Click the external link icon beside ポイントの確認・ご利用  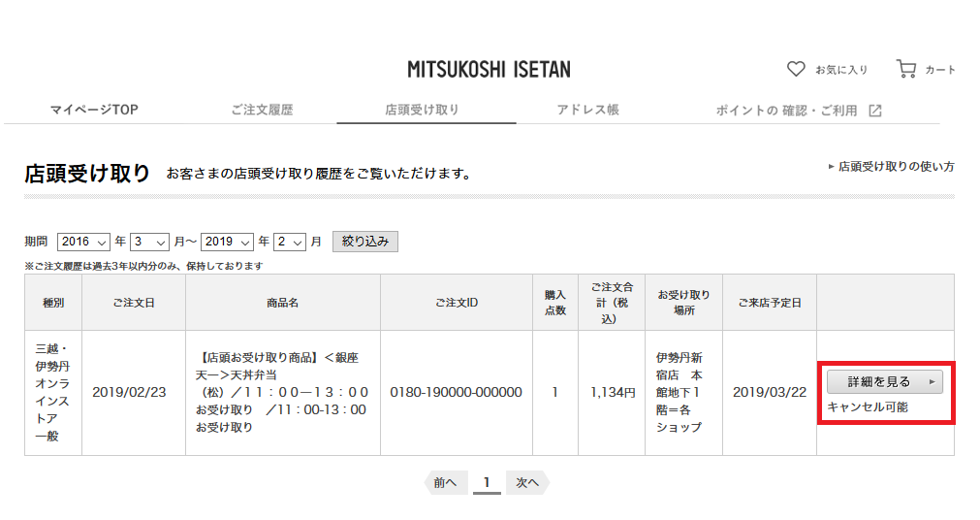pyautogui.click(x=875, y=111)
